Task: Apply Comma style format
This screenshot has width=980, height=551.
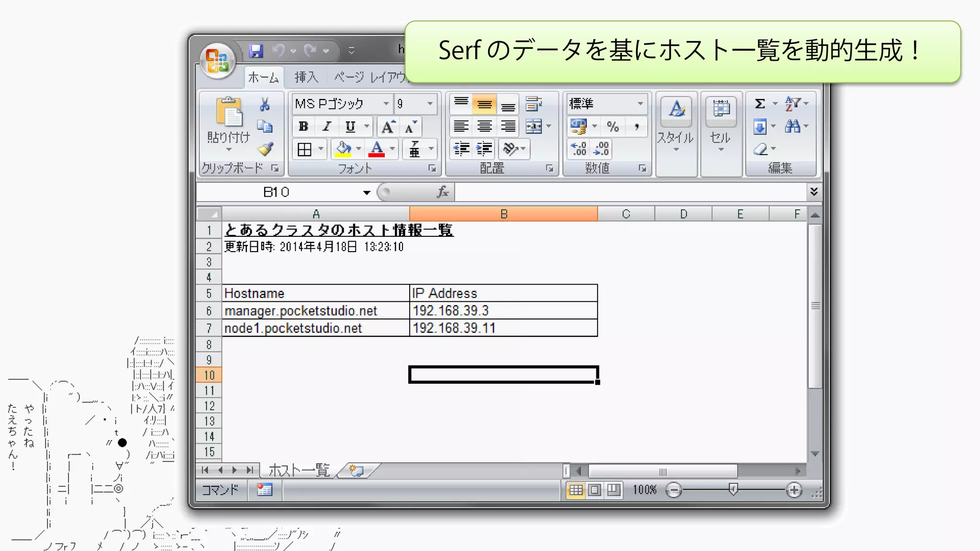Action: 636,127
